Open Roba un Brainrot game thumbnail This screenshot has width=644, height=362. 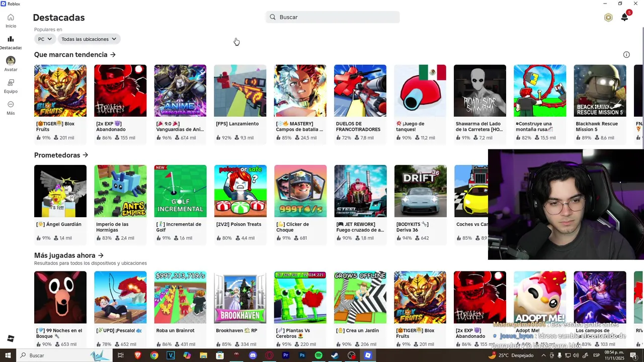(180, 298)
